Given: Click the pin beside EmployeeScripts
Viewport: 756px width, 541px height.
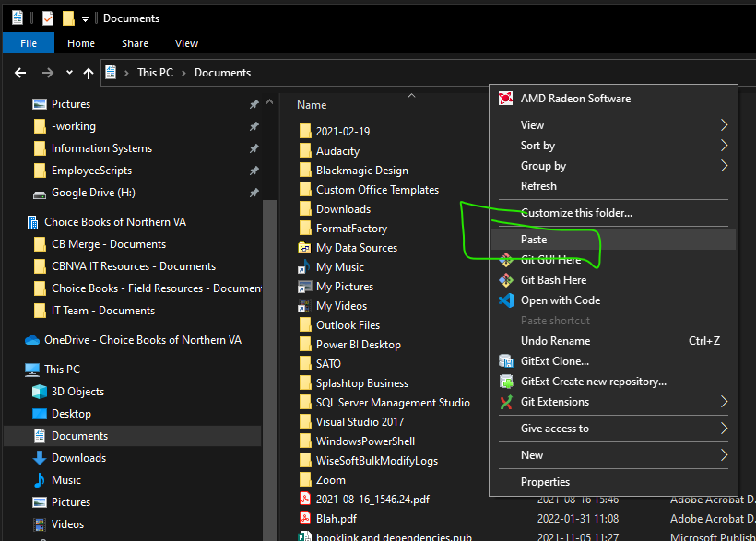Looking at the screenshot, I should point(254,171).
